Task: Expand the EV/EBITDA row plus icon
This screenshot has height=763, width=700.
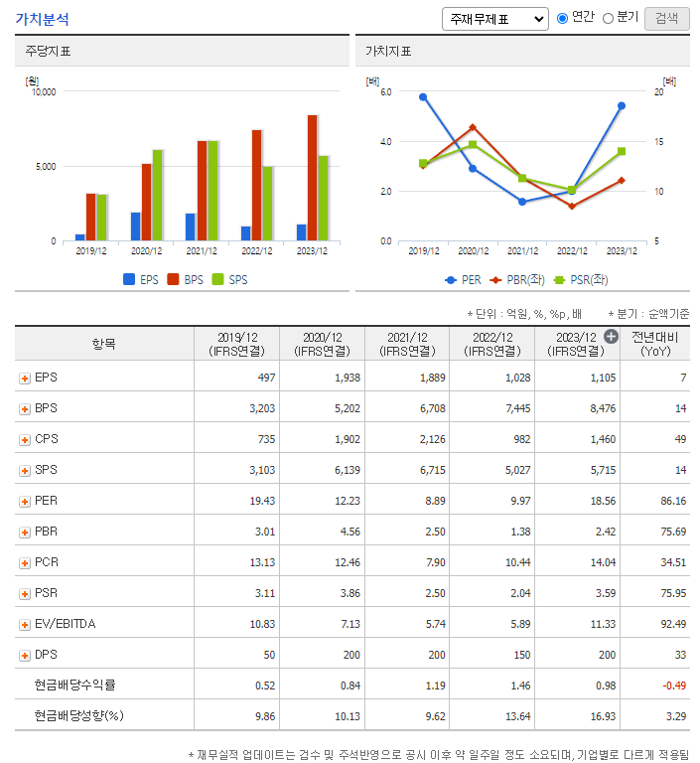Action: click(x=25, y=625)
